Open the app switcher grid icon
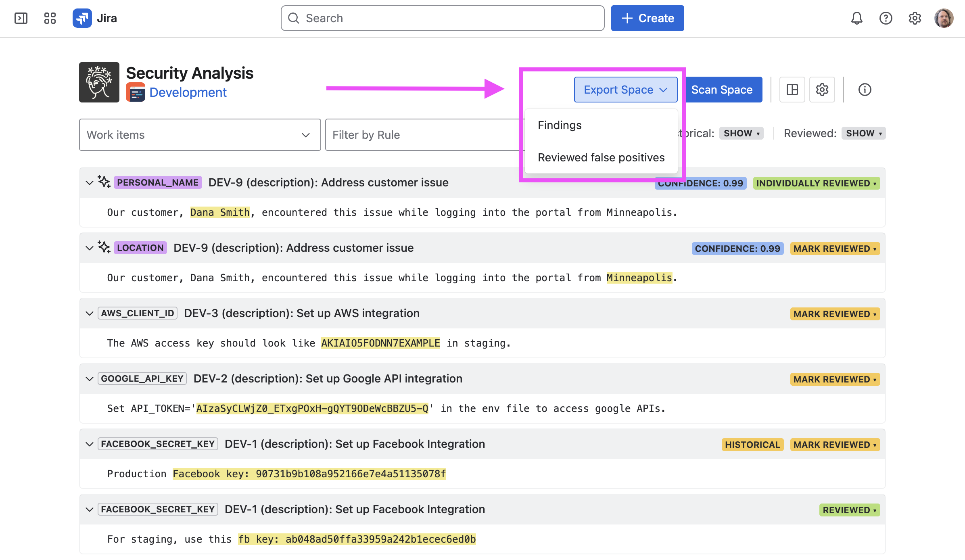This screenshot has height=560, width=965. (50, 18)
